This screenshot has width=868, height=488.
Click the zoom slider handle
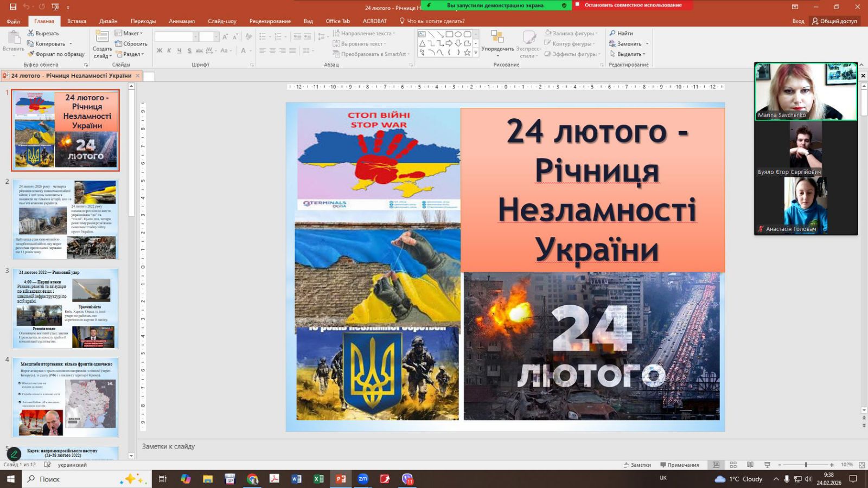point(806,465)
